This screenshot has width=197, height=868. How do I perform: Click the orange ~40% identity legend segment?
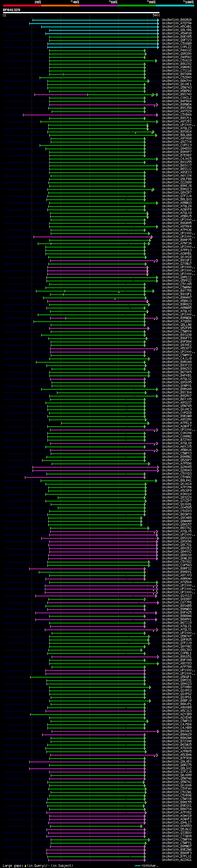60,6
